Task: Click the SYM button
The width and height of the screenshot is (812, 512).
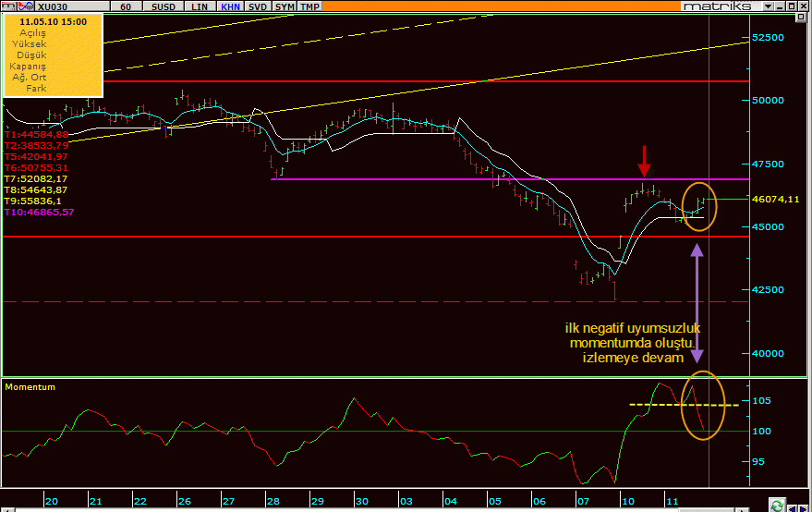Action: (x=285, y=6)
